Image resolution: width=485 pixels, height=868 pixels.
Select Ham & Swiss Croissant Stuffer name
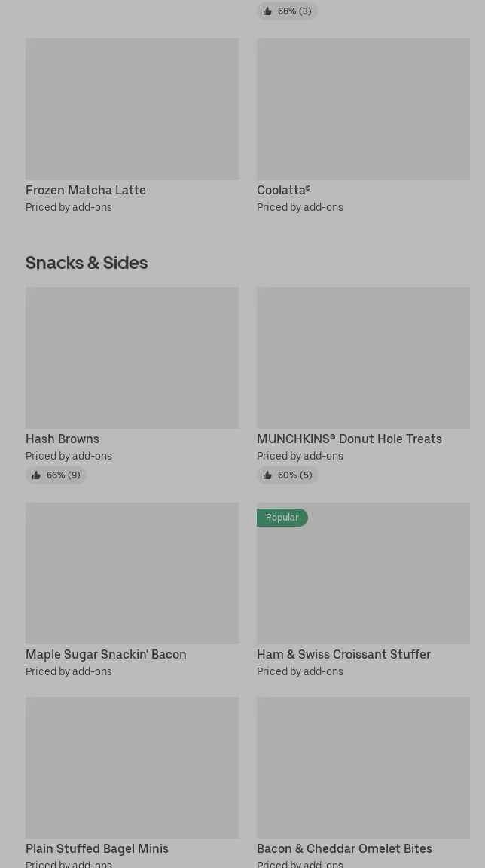click(x=343, y=655)
